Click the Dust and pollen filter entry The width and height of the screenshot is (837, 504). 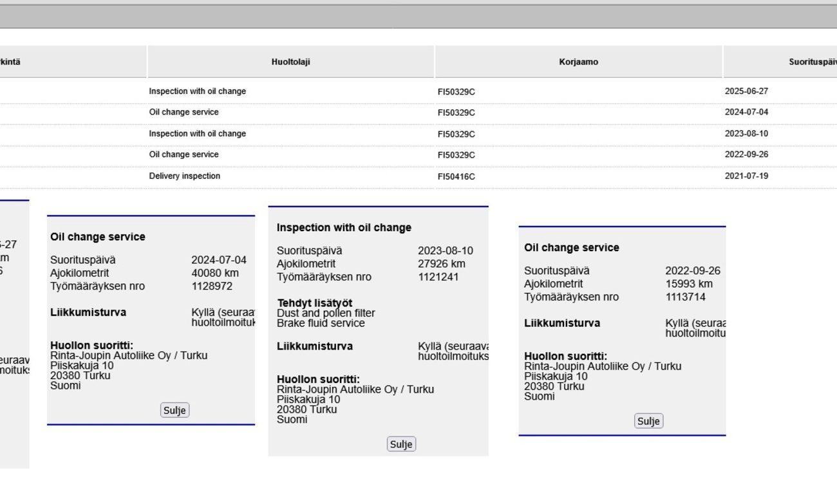click(326, 313)
